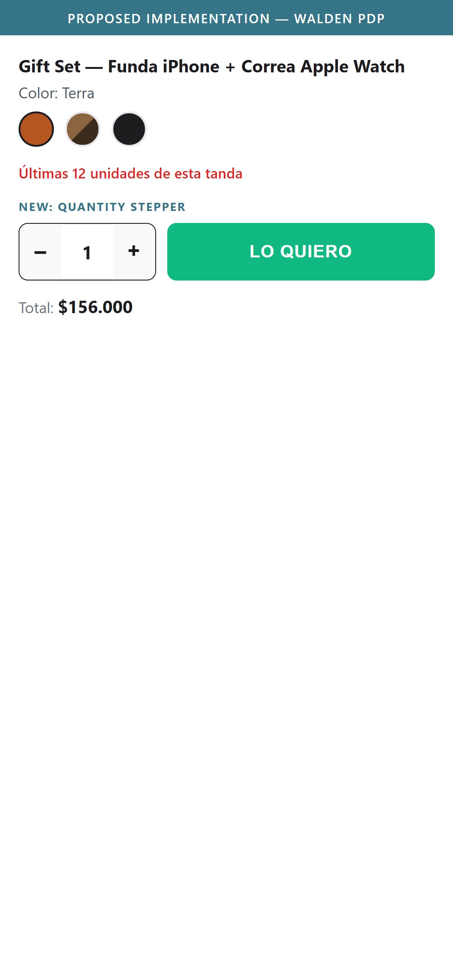Tap the green LO QUIERO button

click(301, 252)
